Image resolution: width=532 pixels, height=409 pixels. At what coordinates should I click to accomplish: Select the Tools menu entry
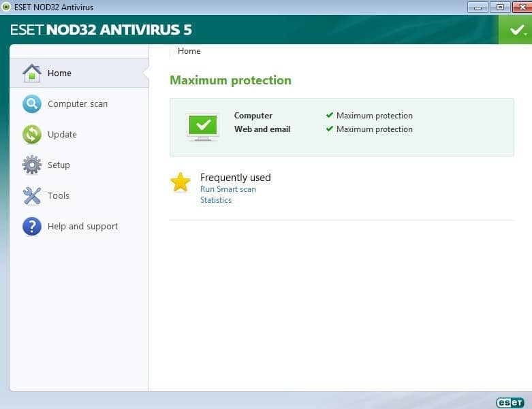click(80, 196)
